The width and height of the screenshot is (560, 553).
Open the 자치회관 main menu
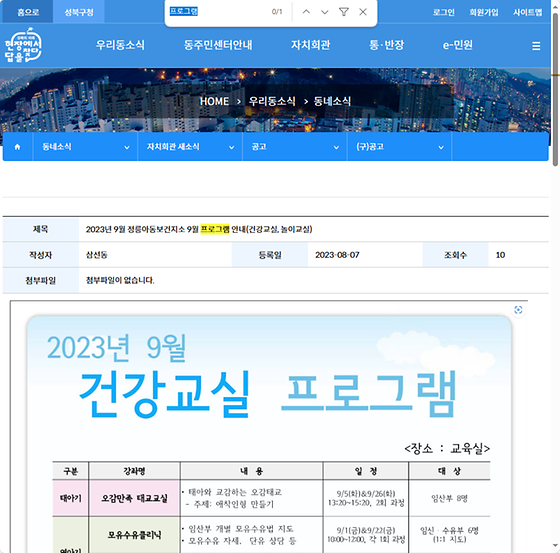[310, 45]
